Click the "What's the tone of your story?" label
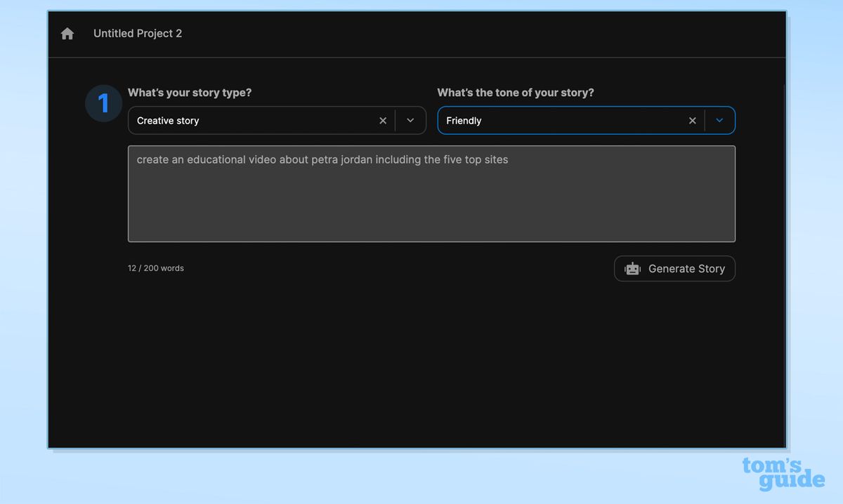This screenshot has height=504, width=843. 516,92
